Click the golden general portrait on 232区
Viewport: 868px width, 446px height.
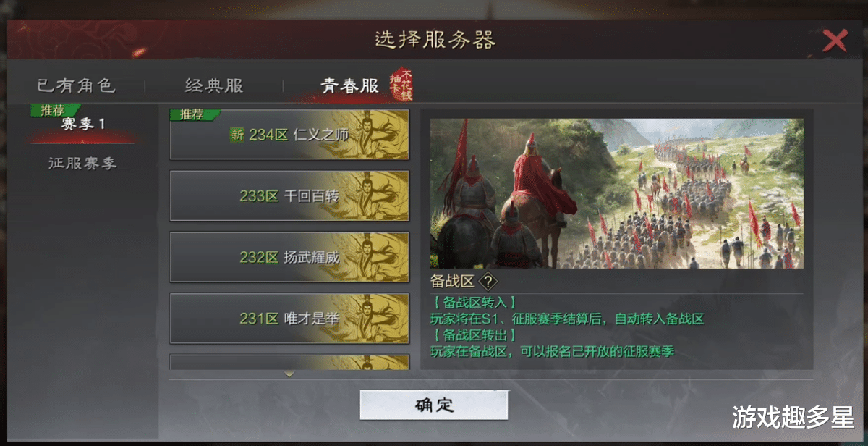click(373, 257)
